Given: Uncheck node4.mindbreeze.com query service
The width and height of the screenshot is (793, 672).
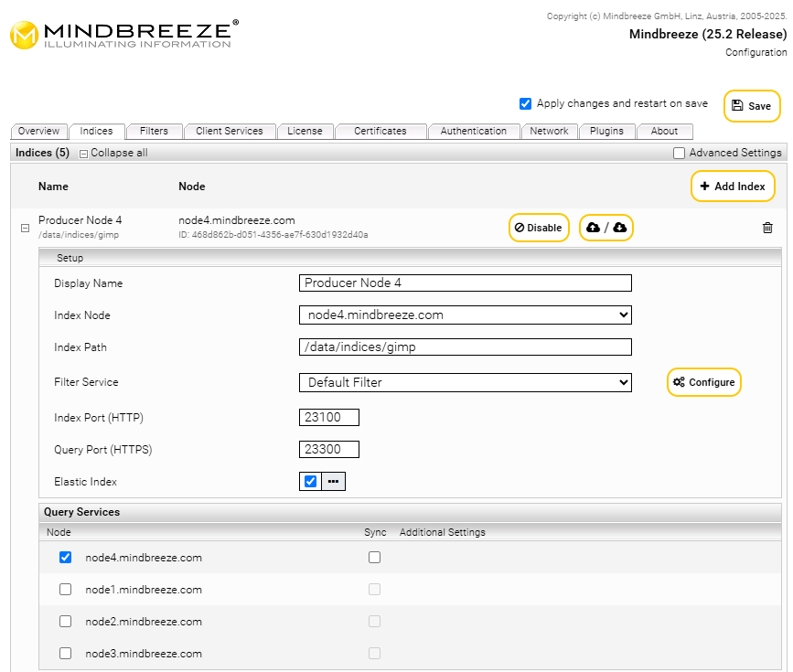Looking at the screenshot, I should (x=65, y=557).
